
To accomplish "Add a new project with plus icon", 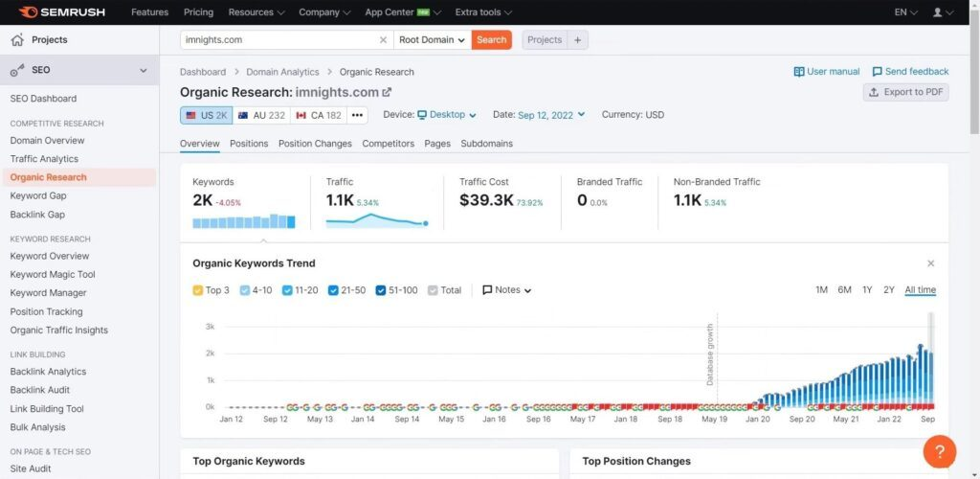I will pyautogui.click(x=577, y=40).
